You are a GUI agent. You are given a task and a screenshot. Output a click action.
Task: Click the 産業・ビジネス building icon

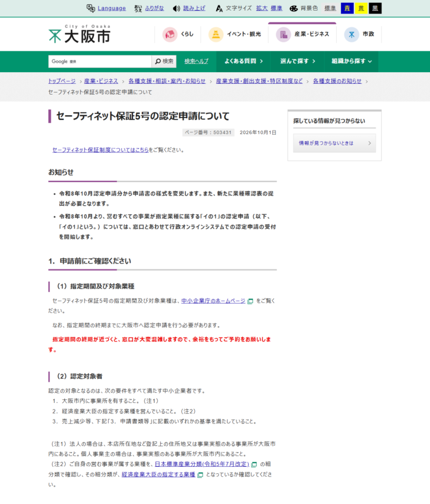pyautogui.click(x=284, y=34)
